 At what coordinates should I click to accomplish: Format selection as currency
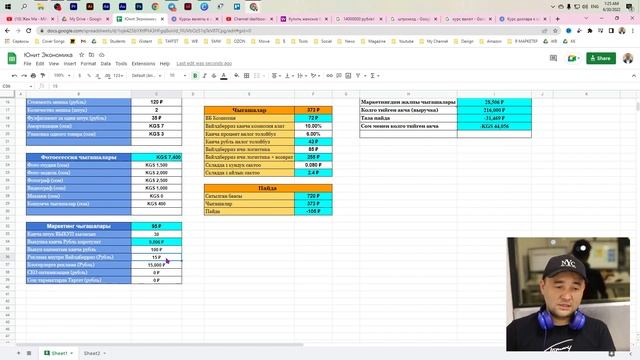coord(80,76)
